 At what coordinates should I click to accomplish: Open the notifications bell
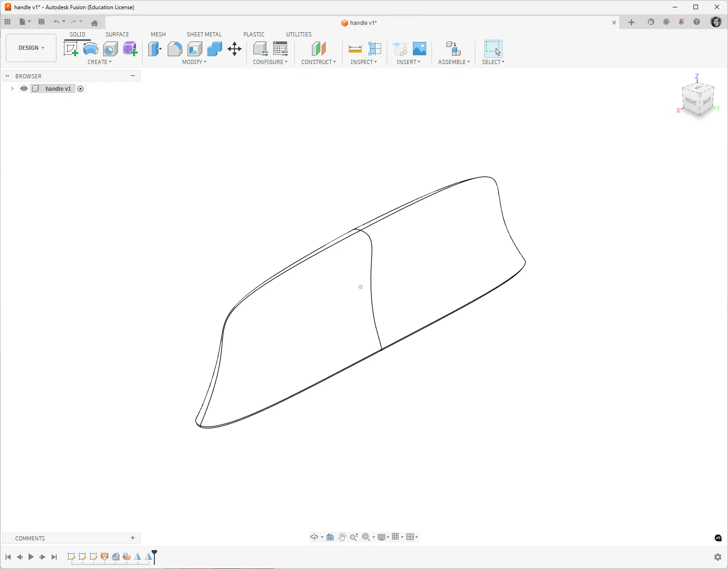681,22
